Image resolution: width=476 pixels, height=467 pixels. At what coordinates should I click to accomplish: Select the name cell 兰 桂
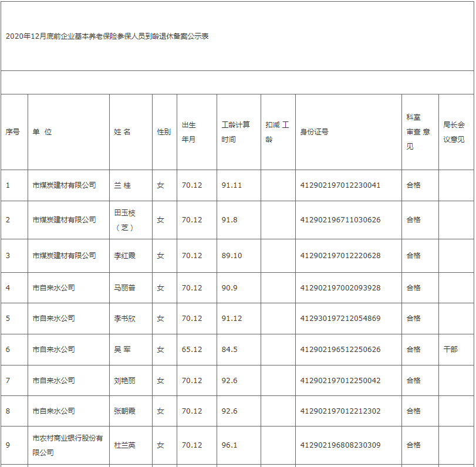pos(122,185)
